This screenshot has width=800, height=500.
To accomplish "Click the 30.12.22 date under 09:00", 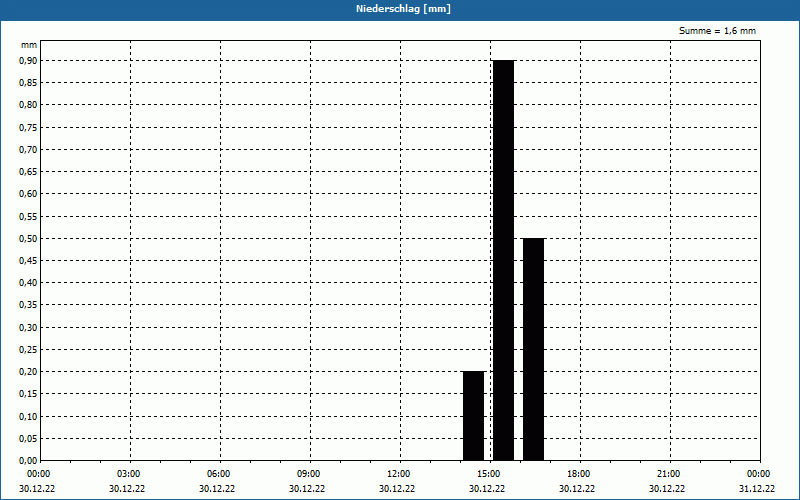I will click(307, 489).
